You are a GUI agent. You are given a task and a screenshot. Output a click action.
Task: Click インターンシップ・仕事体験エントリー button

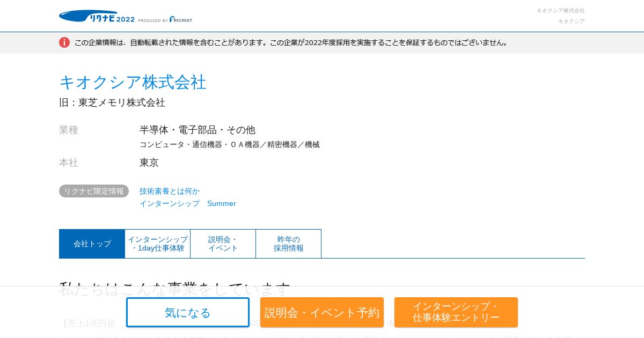[456, 312]
